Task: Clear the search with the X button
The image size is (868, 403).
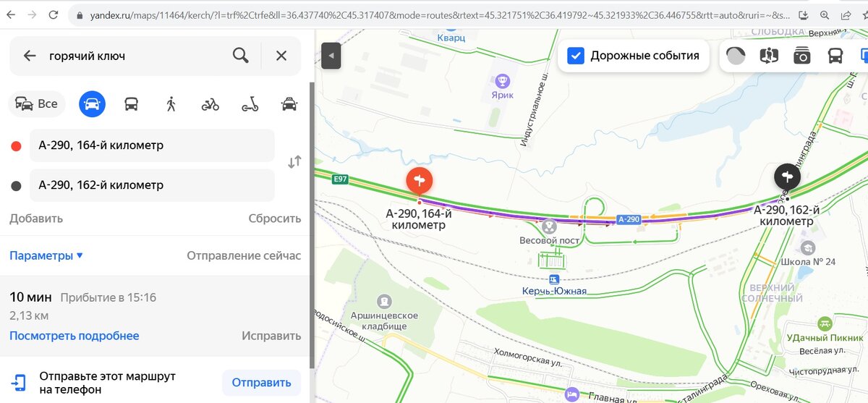Action: point(281,56)
